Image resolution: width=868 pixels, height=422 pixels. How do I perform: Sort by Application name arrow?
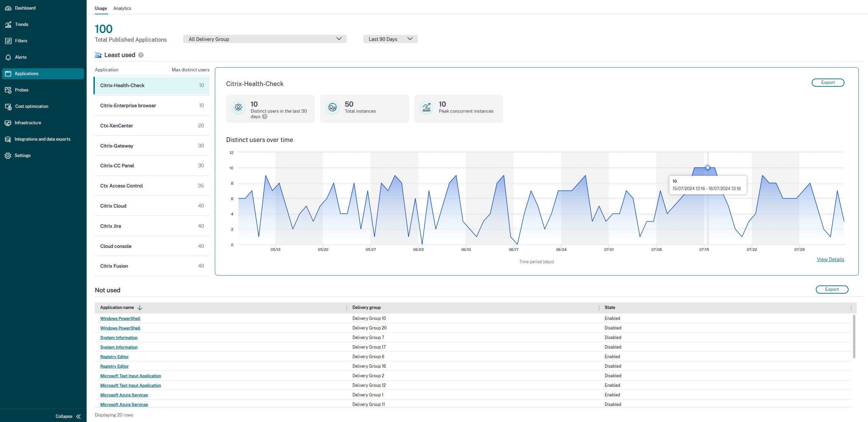(140, 308)
